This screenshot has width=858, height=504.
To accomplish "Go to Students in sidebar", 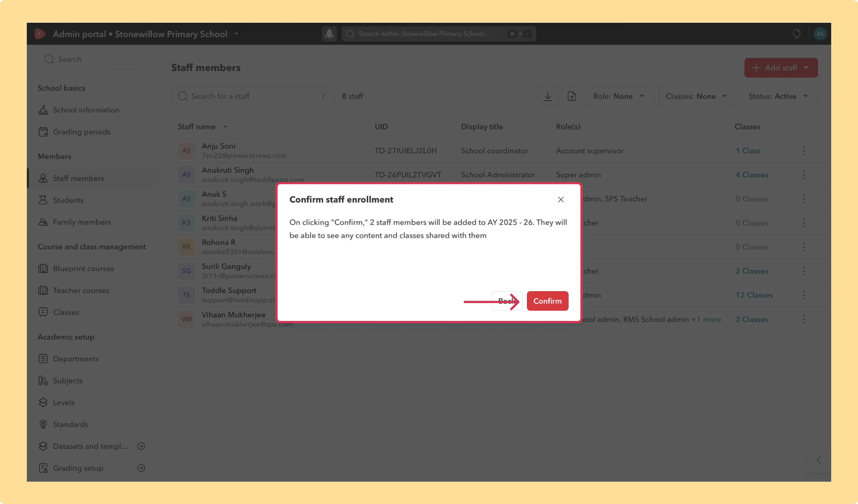I will point(93,200).
